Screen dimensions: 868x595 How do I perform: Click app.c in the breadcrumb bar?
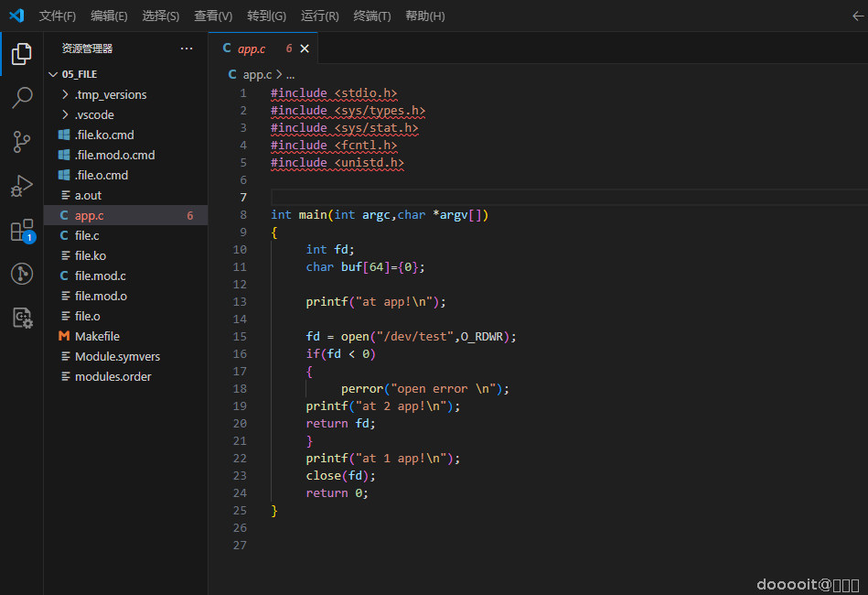pos(256,75)
